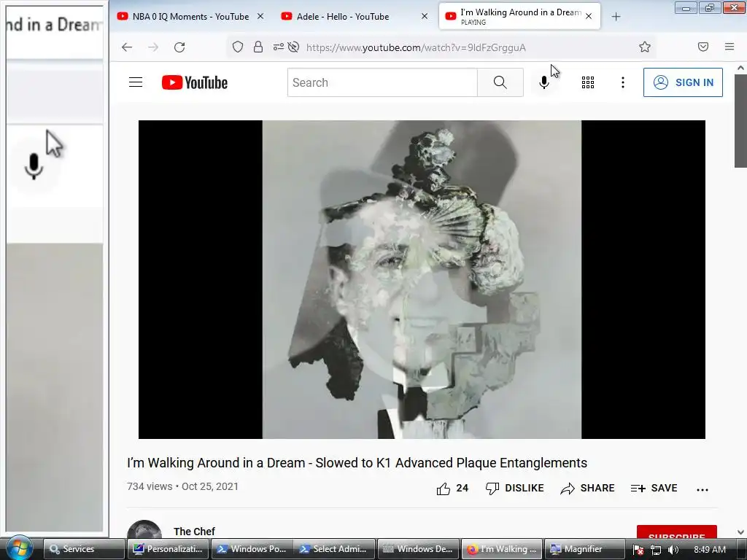Click the SUBSCRIBE button
Image resolution: width=747 pixels, height=560 pixels.
676,532
